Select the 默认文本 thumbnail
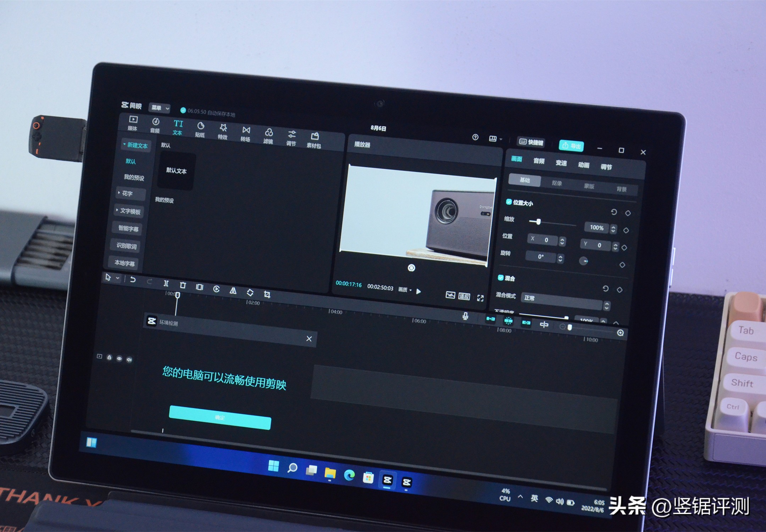 [x=176, y=171]
